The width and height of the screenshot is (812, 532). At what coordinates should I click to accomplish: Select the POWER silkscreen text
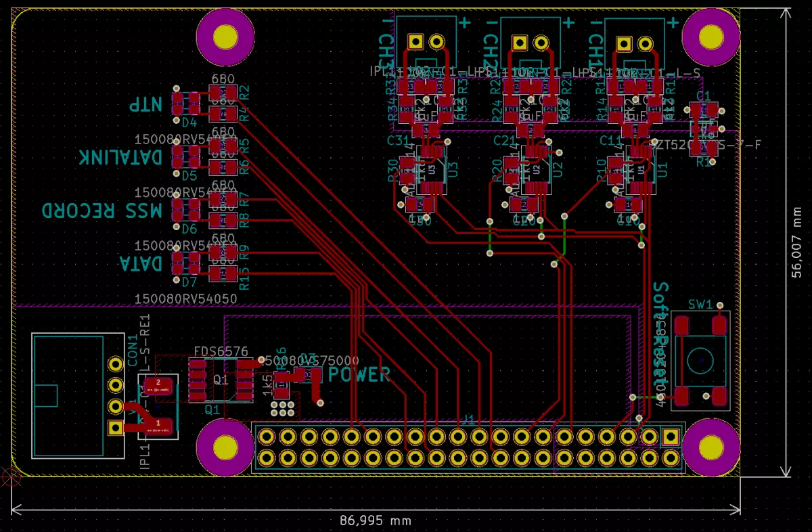click(359, 374)
